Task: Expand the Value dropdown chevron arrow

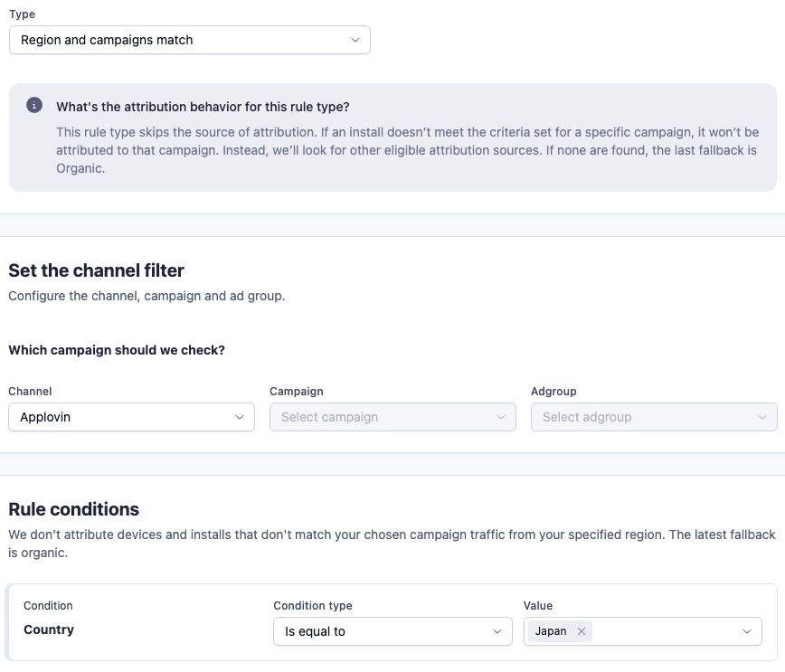Action: [747, 631]
